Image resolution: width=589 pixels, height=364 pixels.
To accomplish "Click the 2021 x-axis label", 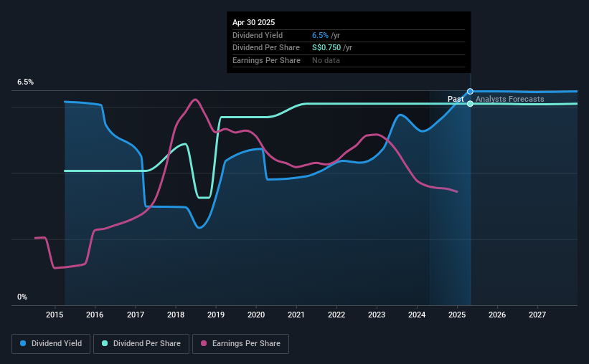I will point(296,315).
